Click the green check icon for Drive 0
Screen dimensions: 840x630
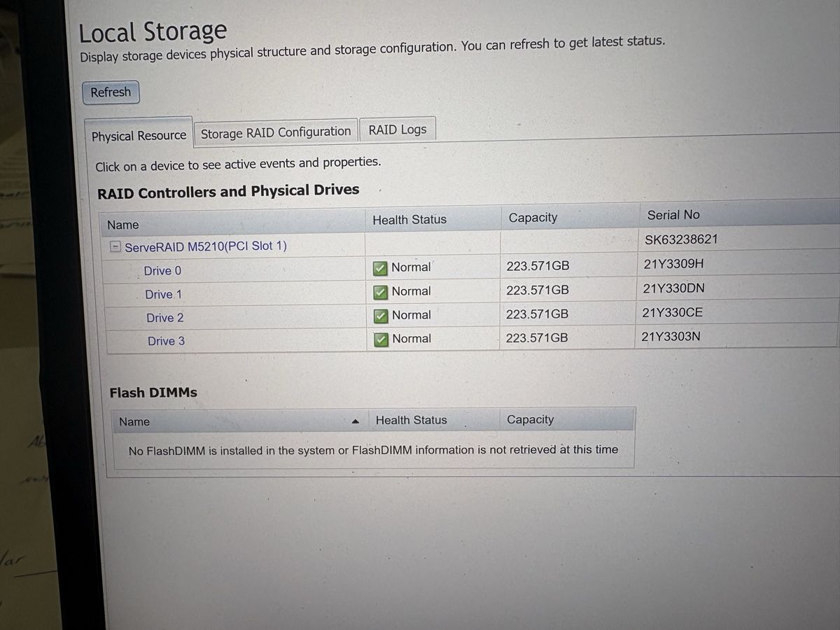(380, 268)
